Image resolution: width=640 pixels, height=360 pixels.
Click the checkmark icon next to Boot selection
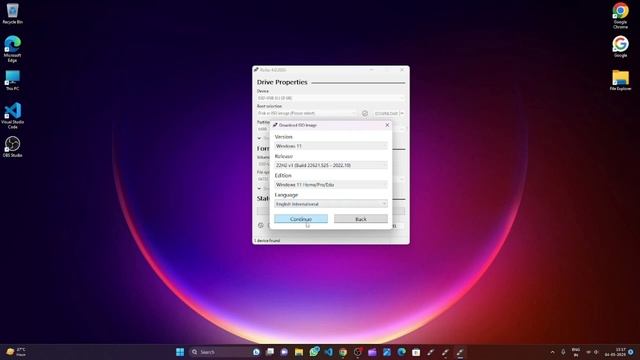pyautogui.click(x=364, y=113)
